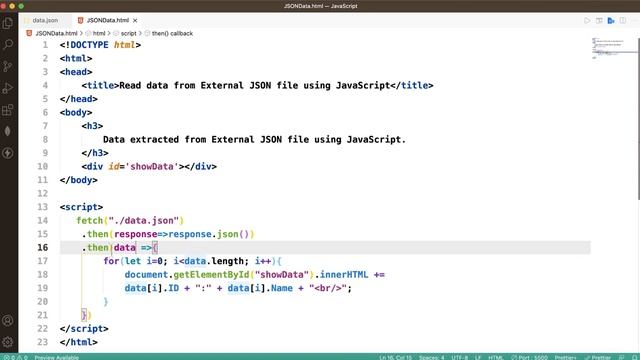The width and height of the screenshot is (640, 360).
Task: Click the Prettier+ status item
Action: click(565, 357)
